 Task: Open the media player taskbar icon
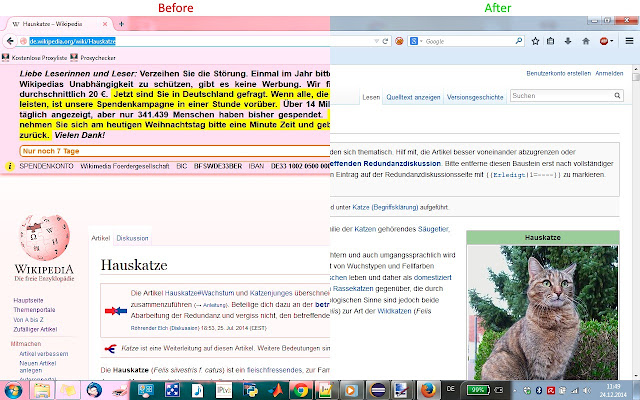[x=351, y=391]
